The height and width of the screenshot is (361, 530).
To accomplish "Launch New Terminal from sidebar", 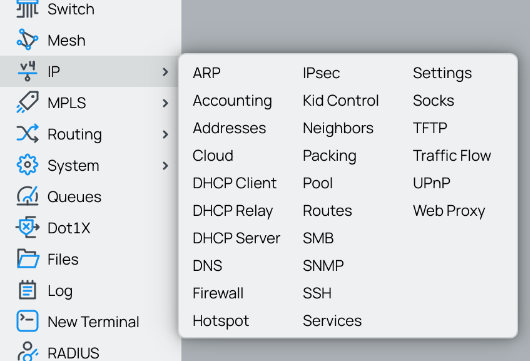I will click(x=93, y=322).
